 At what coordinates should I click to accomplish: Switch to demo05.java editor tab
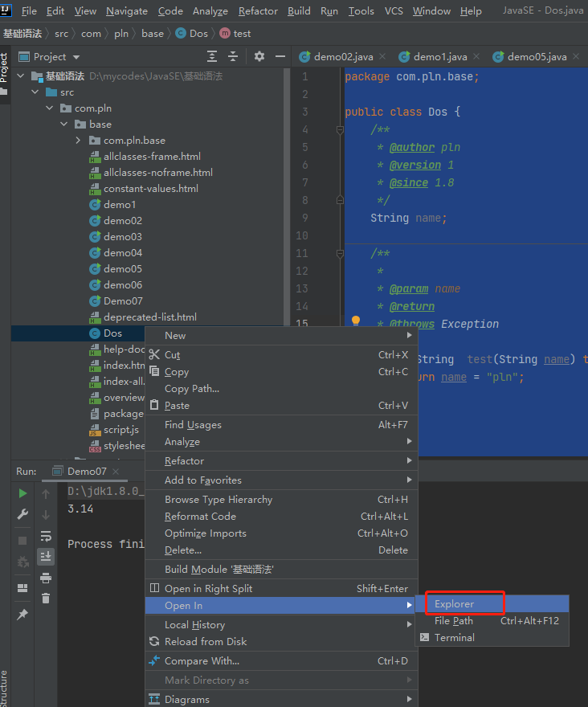pyautogui.click(x=537, y=56)
